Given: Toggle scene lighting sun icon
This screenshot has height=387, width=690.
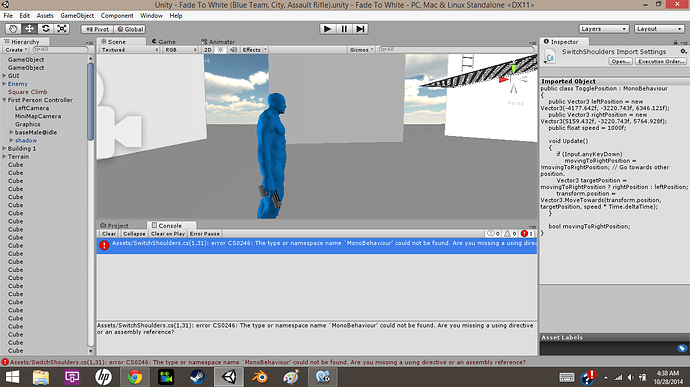Looking at the screenshot, I should click(220, 50).
